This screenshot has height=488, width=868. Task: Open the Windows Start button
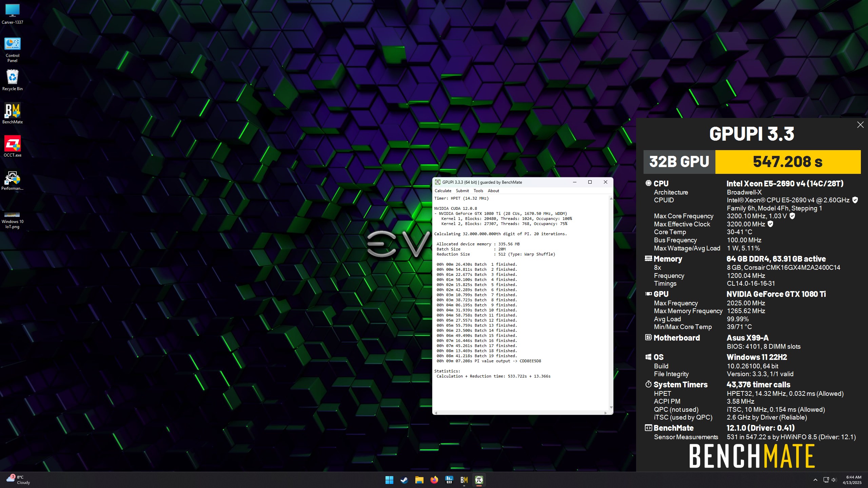click(x=389, y=480)
